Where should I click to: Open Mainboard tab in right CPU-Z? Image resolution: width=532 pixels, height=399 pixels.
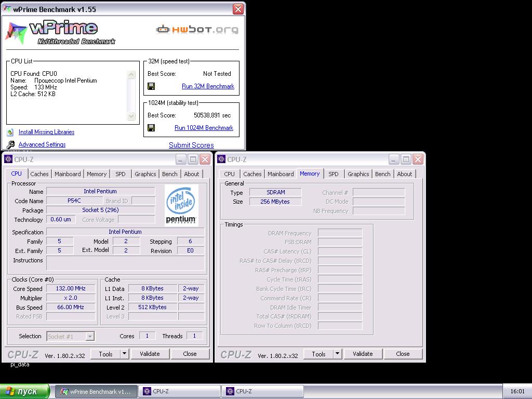point(281,174)
